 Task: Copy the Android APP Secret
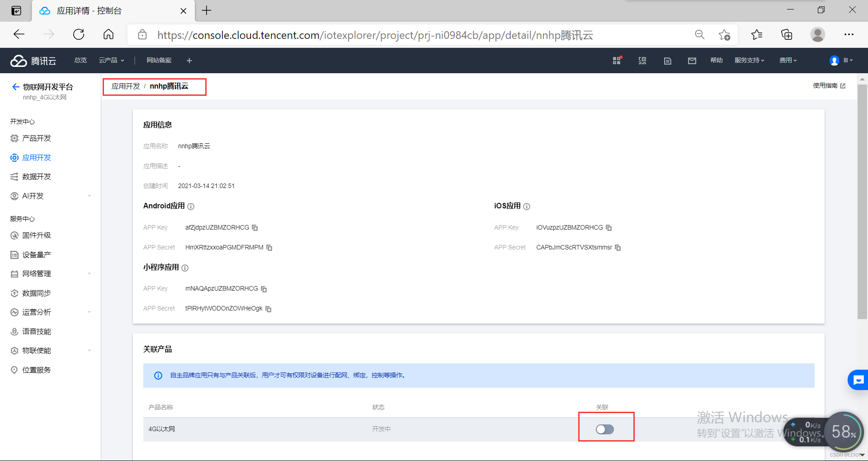(x=269, y=248)
